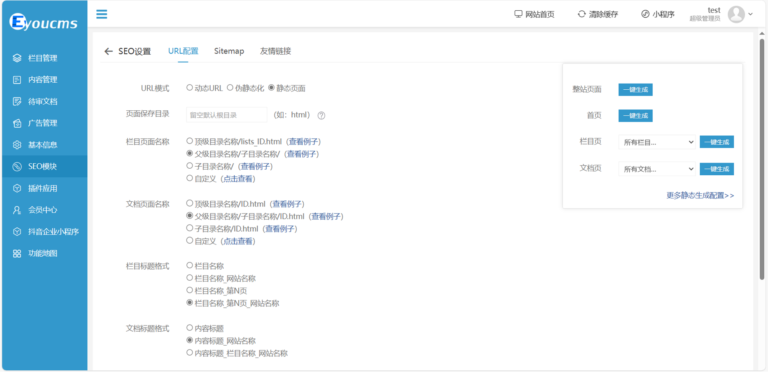Click the 清除缓存 refresh icon

[x=581, y=14]
